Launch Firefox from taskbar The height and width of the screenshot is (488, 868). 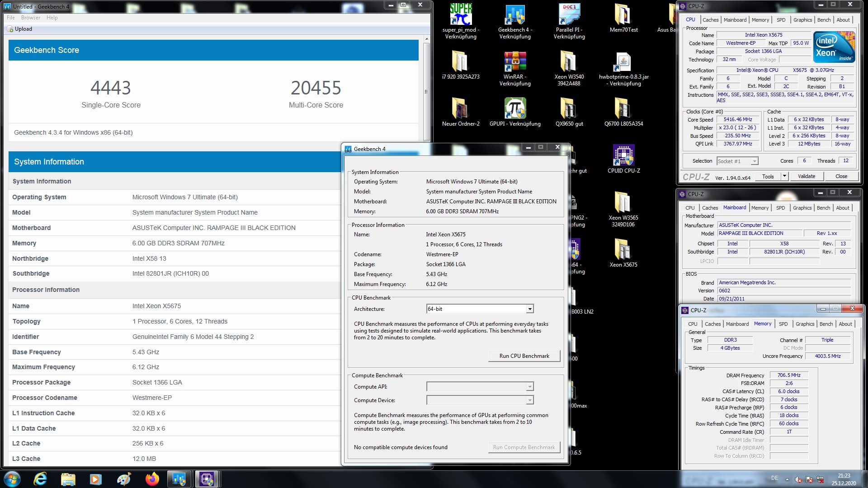click(152, 479)
